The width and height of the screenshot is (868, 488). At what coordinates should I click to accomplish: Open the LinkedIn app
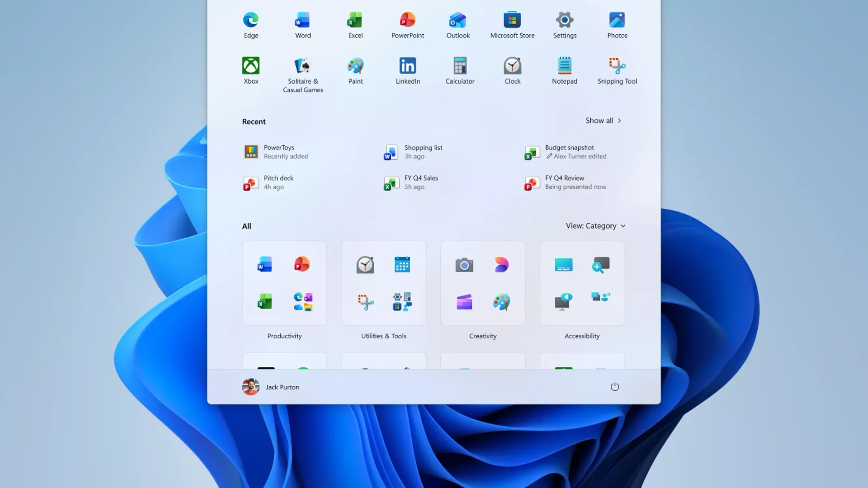coord(408,71)
